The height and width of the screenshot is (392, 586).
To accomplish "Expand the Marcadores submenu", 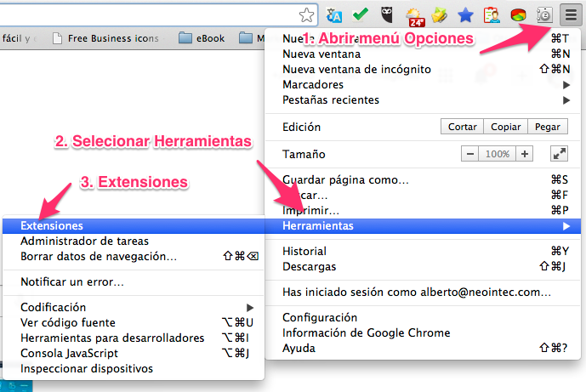I will 423,85.
